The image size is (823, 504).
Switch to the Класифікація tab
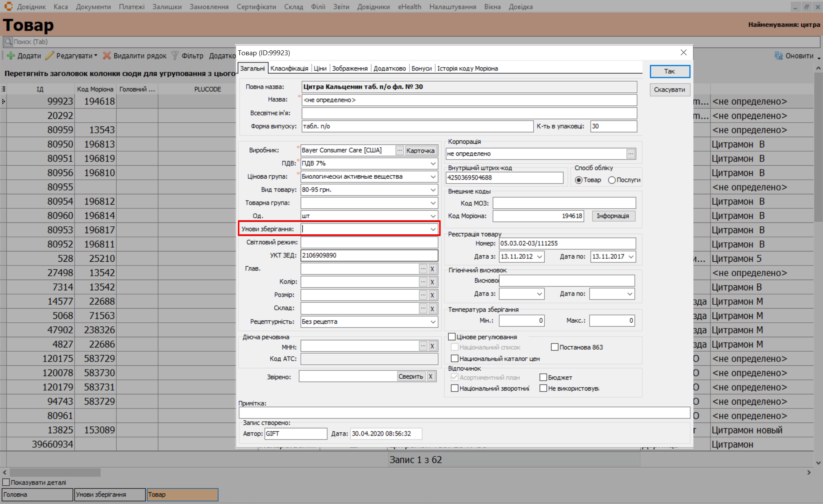[x=289, y=68]
